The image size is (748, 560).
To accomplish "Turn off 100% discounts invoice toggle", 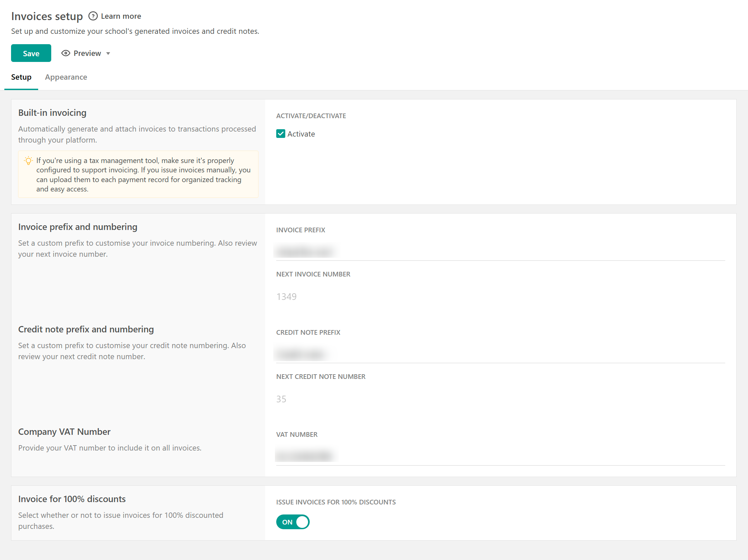I will coord(293,522).
